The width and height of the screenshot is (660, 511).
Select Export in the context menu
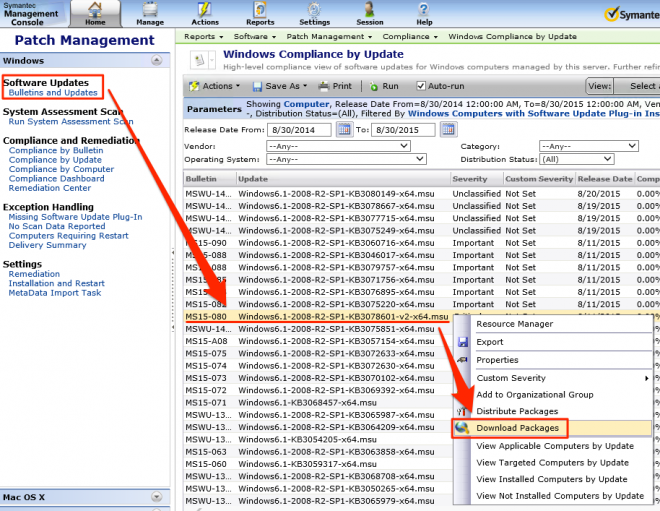(x=490, y=342)
